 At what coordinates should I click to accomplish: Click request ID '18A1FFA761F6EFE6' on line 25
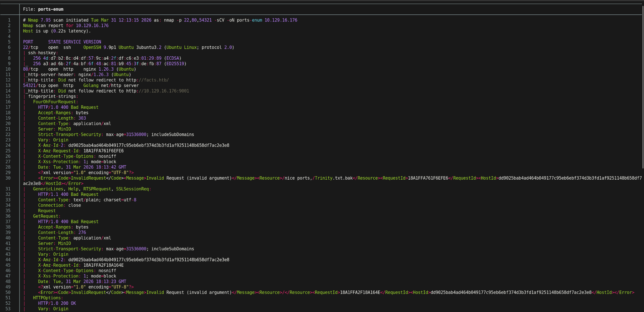coord(103,151)
